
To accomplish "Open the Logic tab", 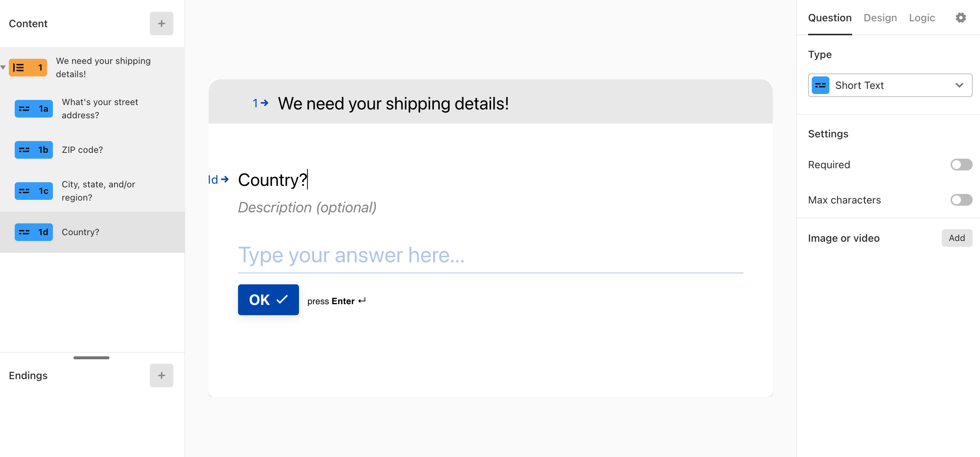I will [x=921, y=18].
